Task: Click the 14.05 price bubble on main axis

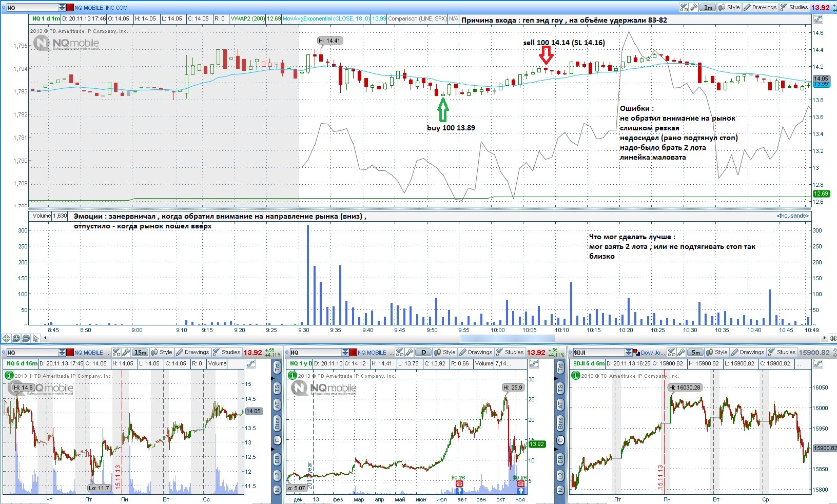Action: (x=821, y=79)
